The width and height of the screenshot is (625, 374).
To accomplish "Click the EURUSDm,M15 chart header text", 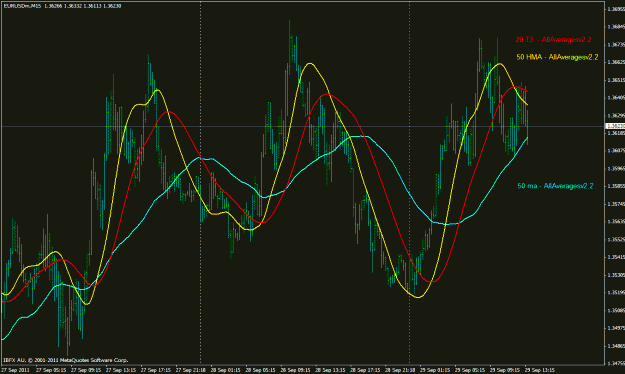I will pos(62,6).
